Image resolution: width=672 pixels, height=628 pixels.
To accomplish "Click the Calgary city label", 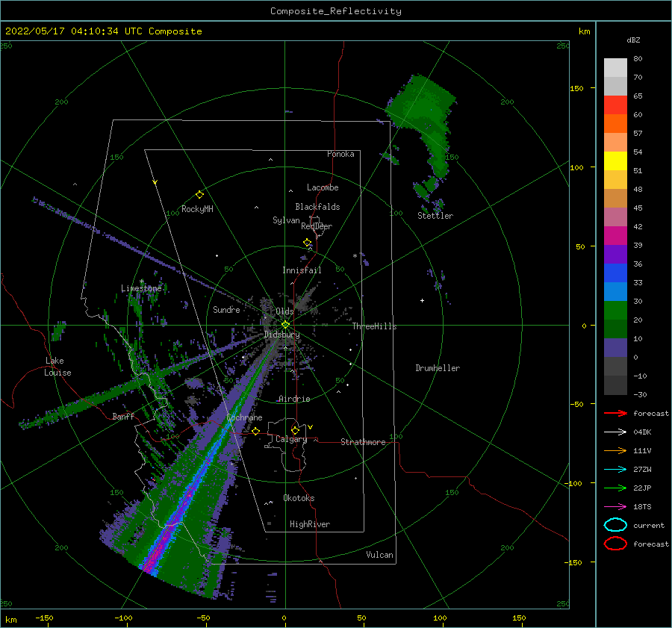I will point(291,439).
